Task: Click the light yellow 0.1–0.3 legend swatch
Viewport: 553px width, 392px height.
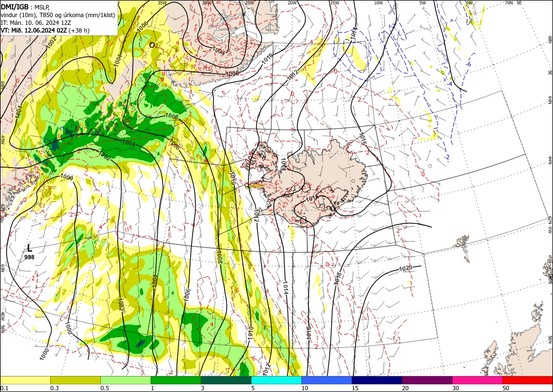Action: pyautogui.click(x=25, y=380)
